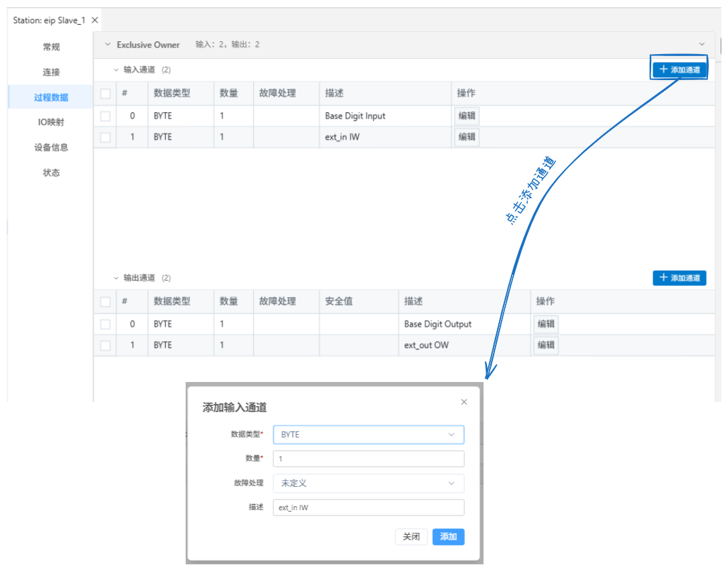Edit the ext_in IW channel
The width and height of the screenshot is (728, 571).
click(467, 137)
